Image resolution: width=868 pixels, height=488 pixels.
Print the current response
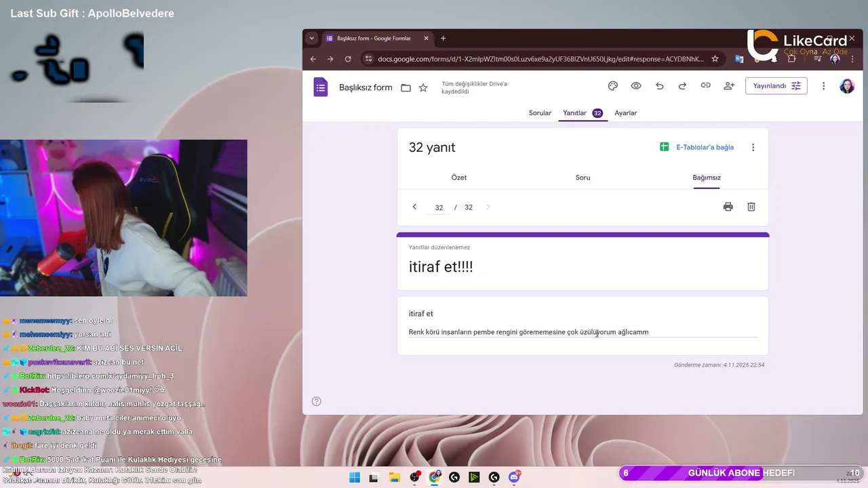[x=728, y=207]
